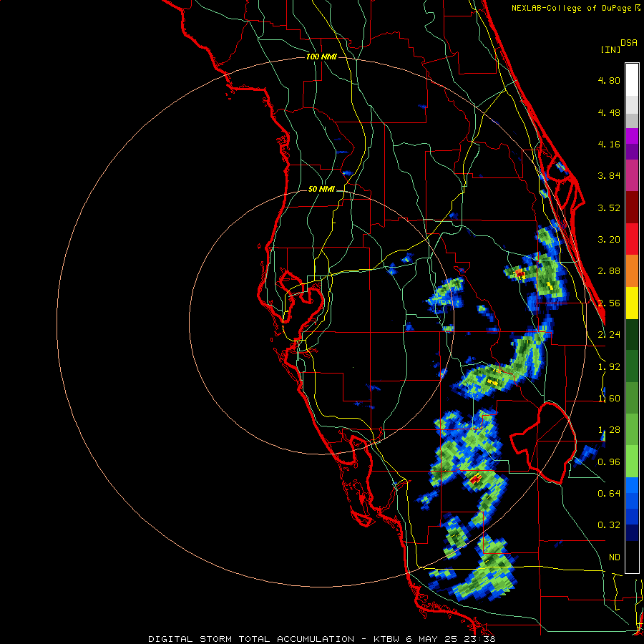Image resolution: width=644 pixels, height=644 pixels.
Task: Click the 0.96 legend value
Action: [609, 462]
